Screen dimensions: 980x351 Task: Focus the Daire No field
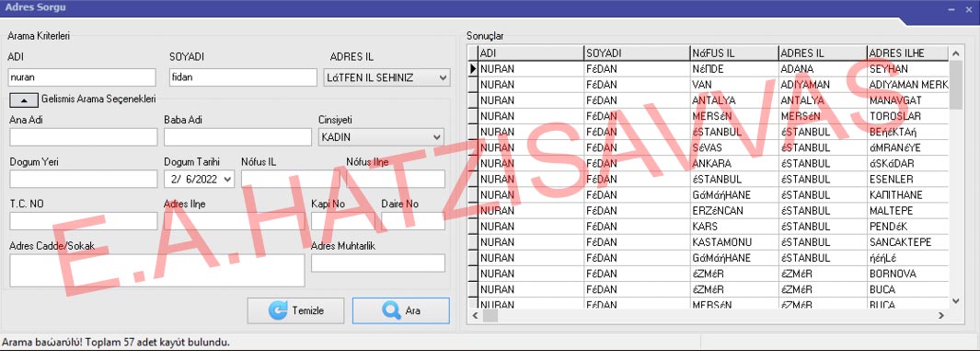point(413,221)
